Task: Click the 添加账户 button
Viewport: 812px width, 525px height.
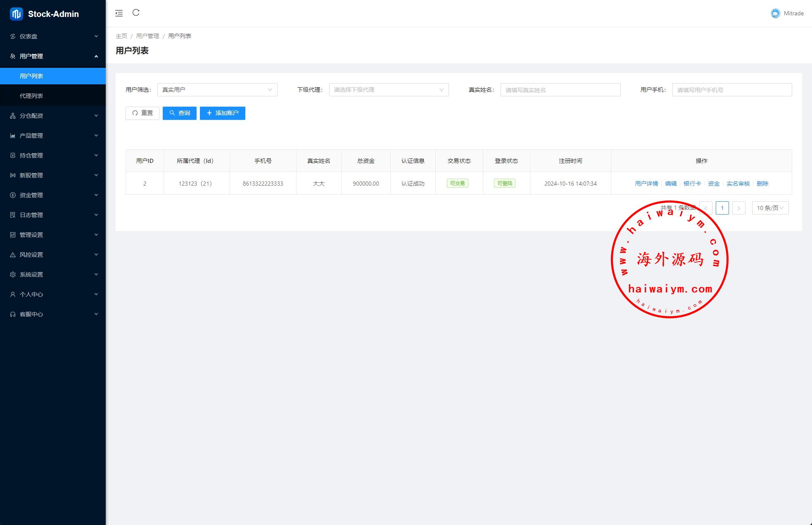Action: pyautogui.click(x=223, y=113)
